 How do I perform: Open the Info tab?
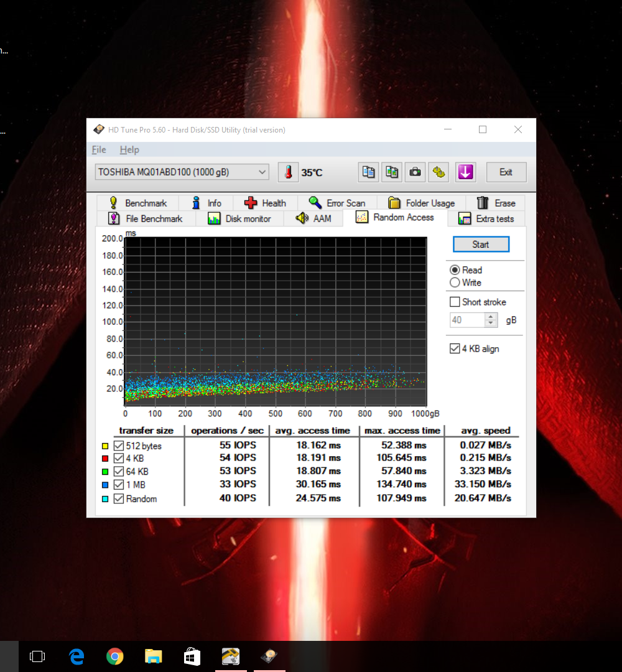(x=207, y=203)
